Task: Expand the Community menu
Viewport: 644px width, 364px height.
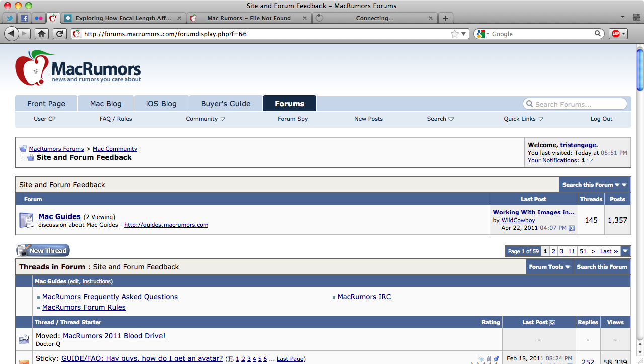Action: coord(206,119)
